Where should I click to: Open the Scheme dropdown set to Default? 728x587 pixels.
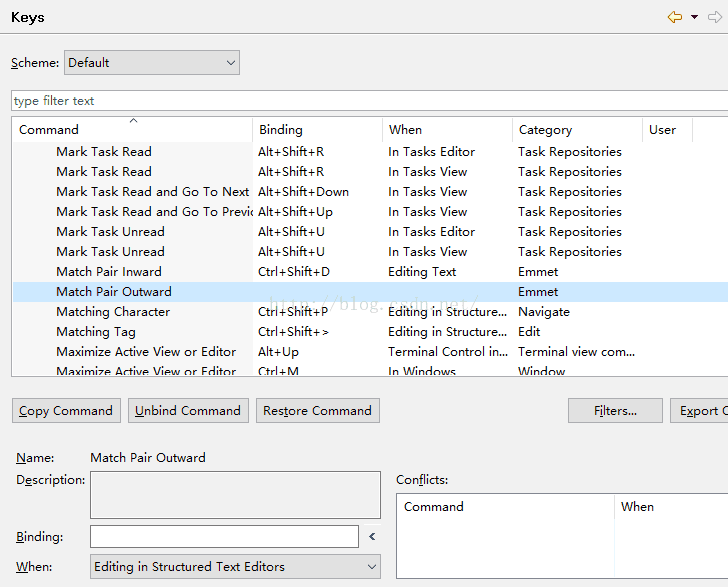(x=152, y=63)
